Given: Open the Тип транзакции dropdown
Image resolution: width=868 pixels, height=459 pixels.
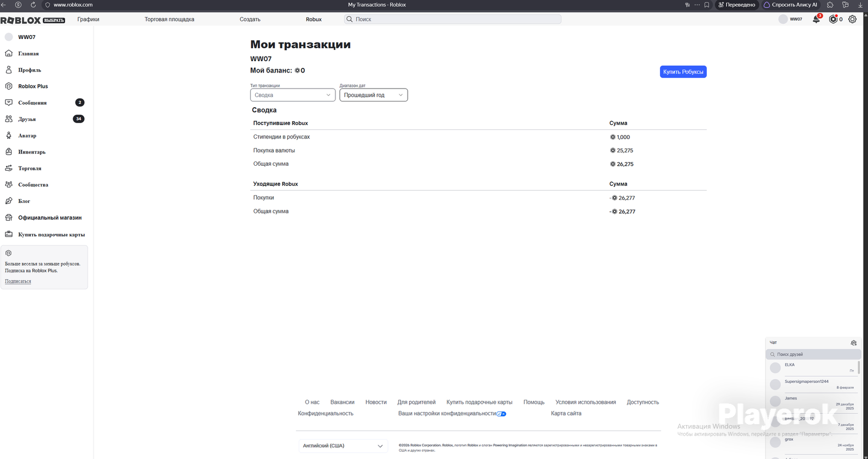Looking at the screenshot, I should click(293, 95).
